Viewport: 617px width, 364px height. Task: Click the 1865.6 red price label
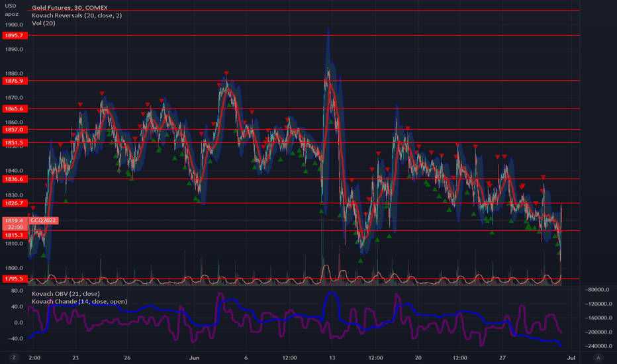pyautogui.click(x=15, y=109)
